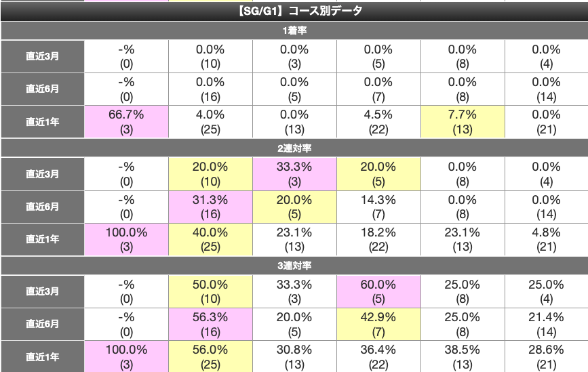This screenshot has width=588, height=372.
Task: Select the yellow 50.0% (10) cell
Action: 210,291
